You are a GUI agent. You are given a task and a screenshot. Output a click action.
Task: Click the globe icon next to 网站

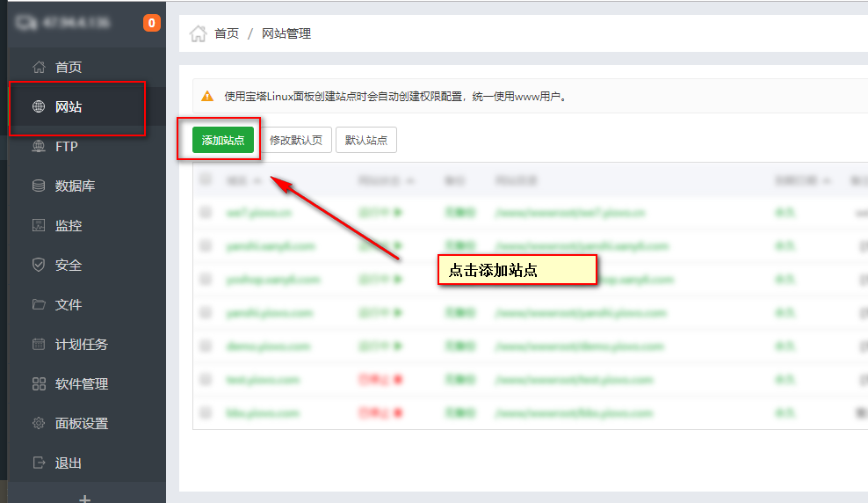click(x=39, y=107)
